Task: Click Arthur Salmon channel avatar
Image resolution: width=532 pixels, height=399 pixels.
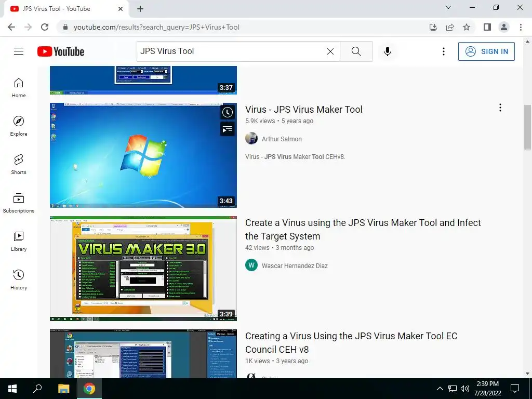Action: pyautogui.click(x=251, y=138)
